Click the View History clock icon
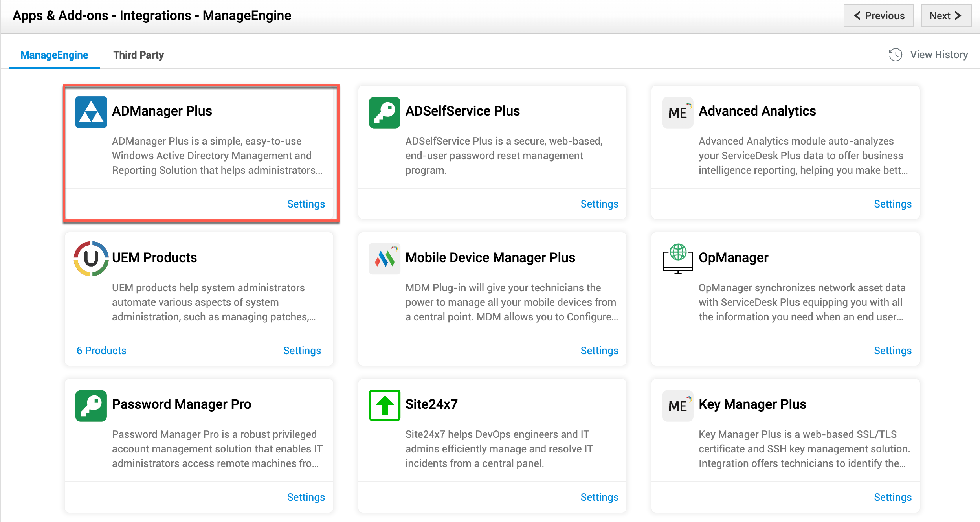The width and height of the screenshot is (980, 522). click(x=895, y=55)
